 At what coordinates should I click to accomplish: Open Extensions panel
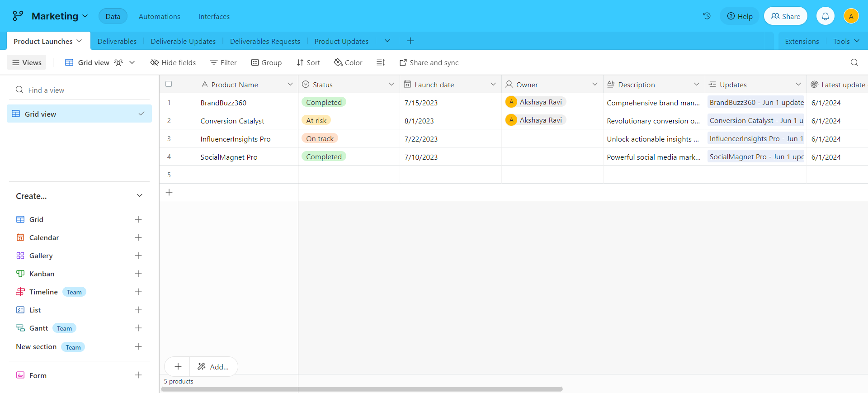pos(802,41)
